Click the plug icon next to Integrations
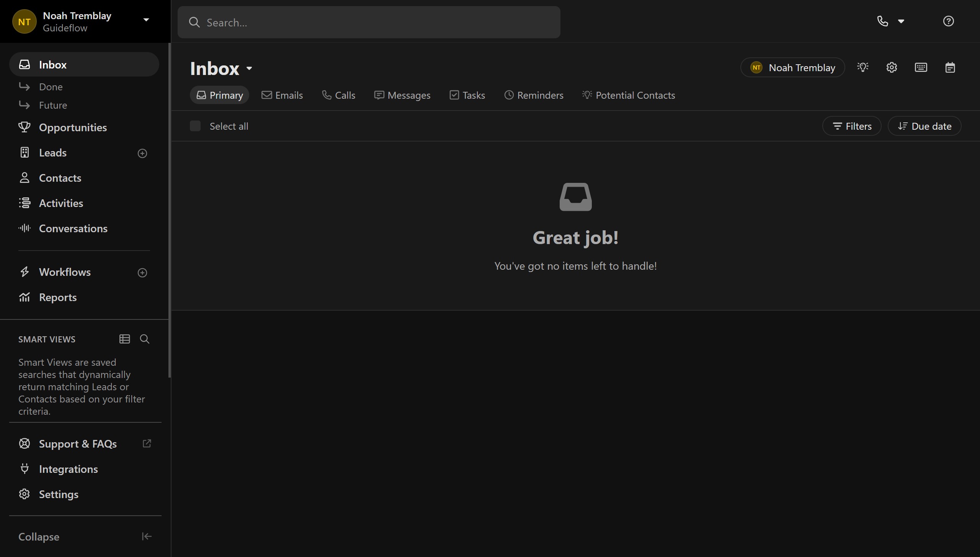The height and width of the screenshot is (557, 980). coord(24,469)
